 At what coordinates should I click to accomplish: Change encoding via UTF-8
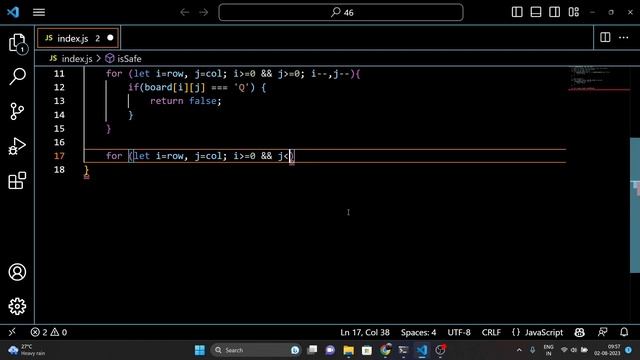click(459, 332)
